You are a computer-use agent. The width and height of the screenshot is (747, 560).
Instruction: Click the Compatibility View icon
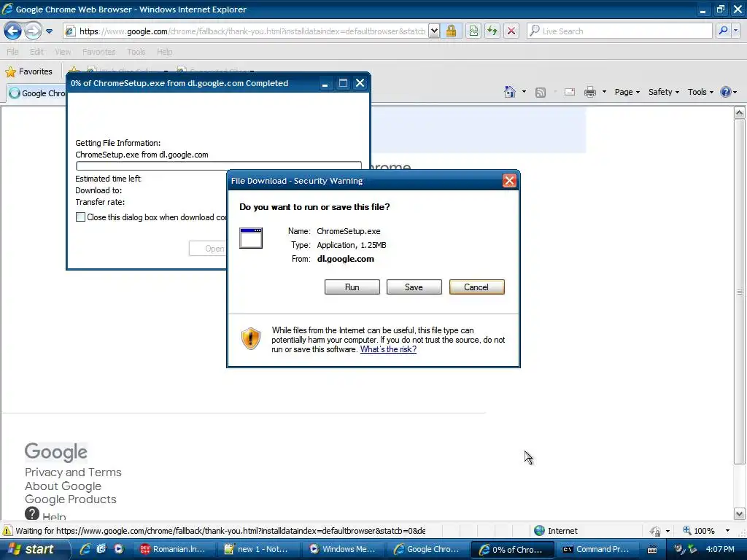coord(473,31)
